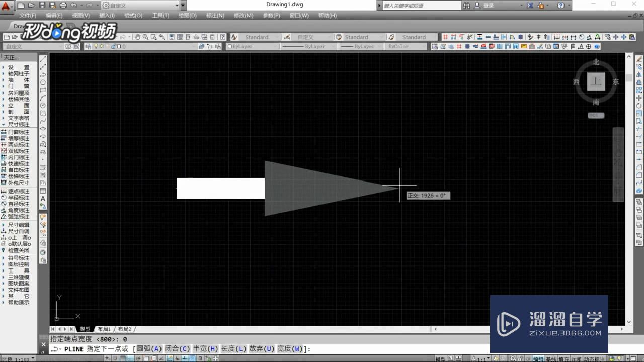Open the 编辑(E) menu
The image size is (644, 362).
tap(54, 15)
